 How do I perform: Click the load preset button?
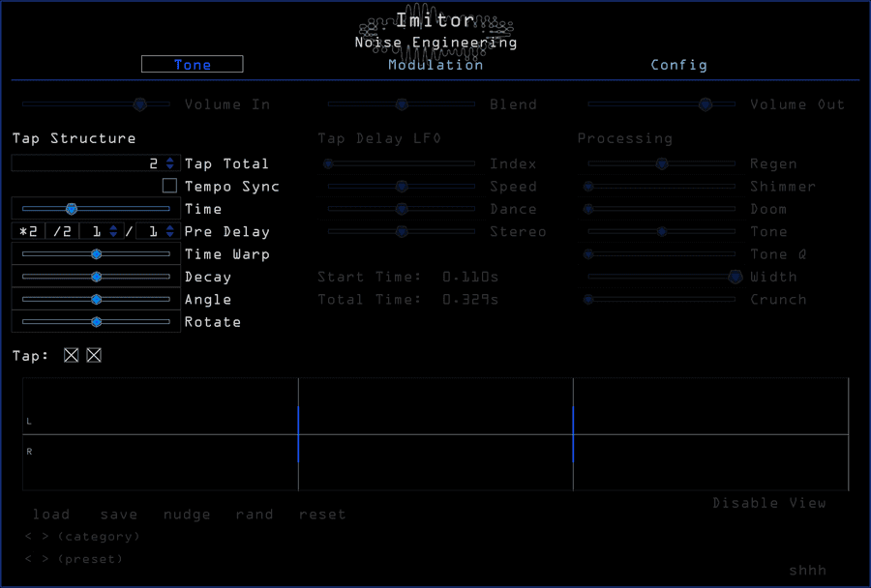[51, 514]
